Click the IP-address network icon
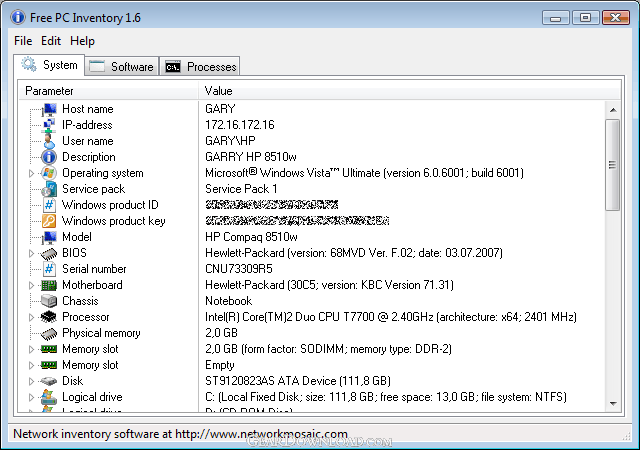Screen dimensions: 640x450 click(49, 125)
